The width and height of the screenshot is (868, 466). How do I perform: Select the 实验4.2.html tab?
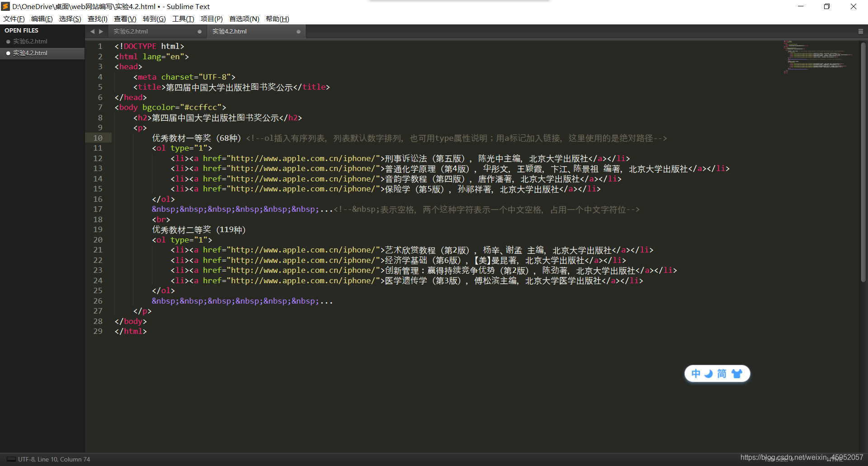[257, 32]
